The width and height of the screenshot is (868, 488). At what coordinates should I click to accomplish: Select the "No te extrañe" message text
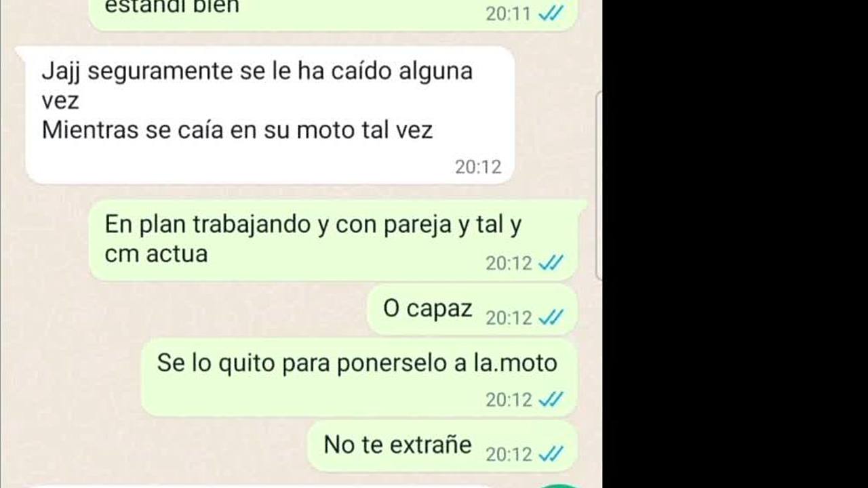click(x=397, y=445)
